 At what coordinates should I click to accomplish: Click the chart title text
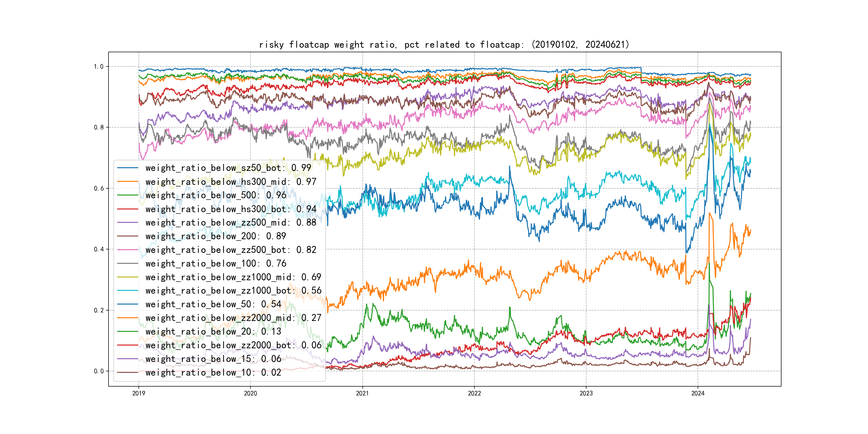click(x=444, y=44)
